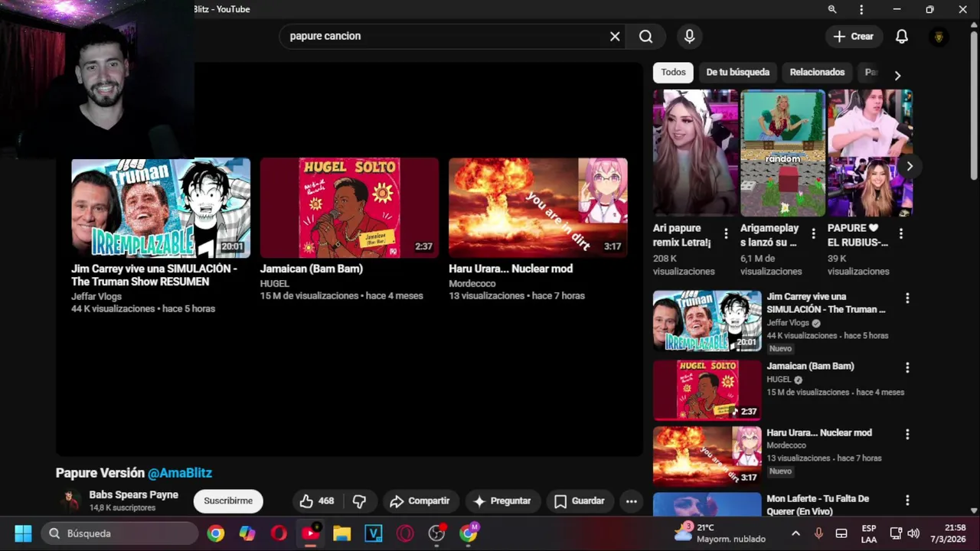
Task: Open Ari papure remix Short thumbnail
Action: [695, 153]
